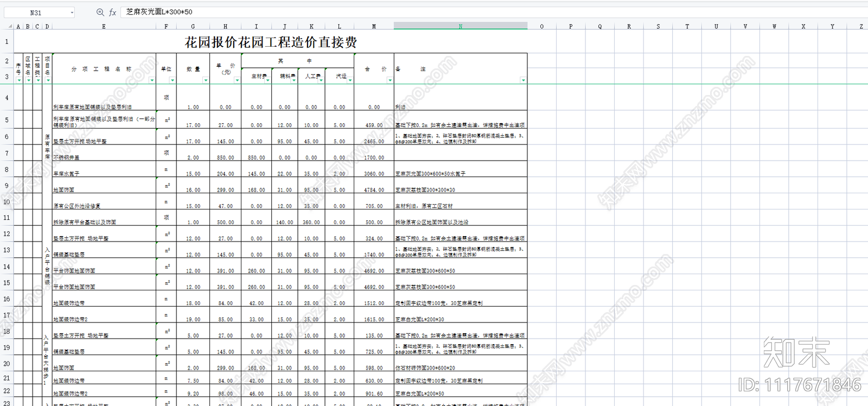
Task: Select row 21 header
Action: pos(7,378)
